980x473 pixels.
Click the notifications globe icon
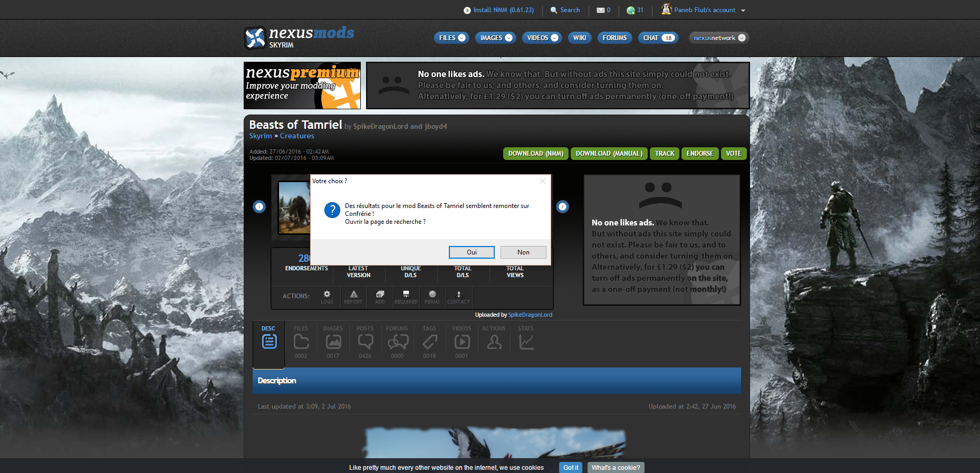point(630,10)
